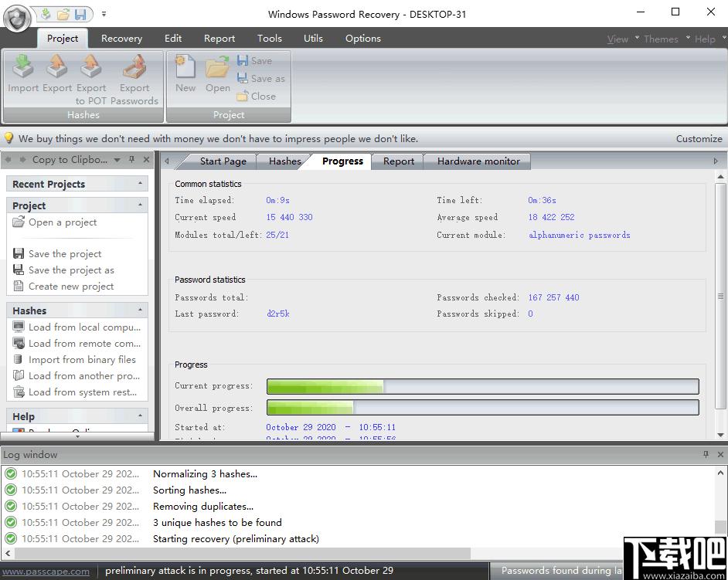This screenshot has height=580, width=728.
Task: Click the light bulb tip icon
Action: 9,138
